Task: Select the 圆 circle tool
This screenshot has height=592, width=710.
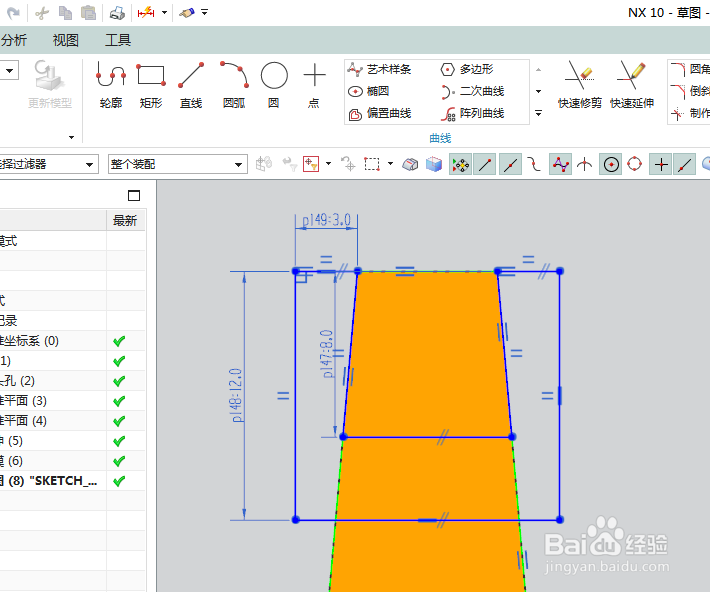Action: tap(273, 85)
